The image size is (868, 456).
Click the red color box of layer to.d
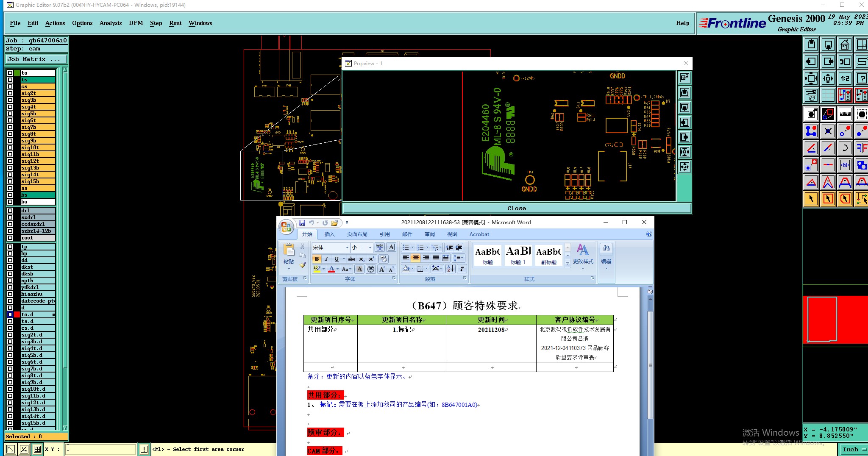tap(17, 314)
